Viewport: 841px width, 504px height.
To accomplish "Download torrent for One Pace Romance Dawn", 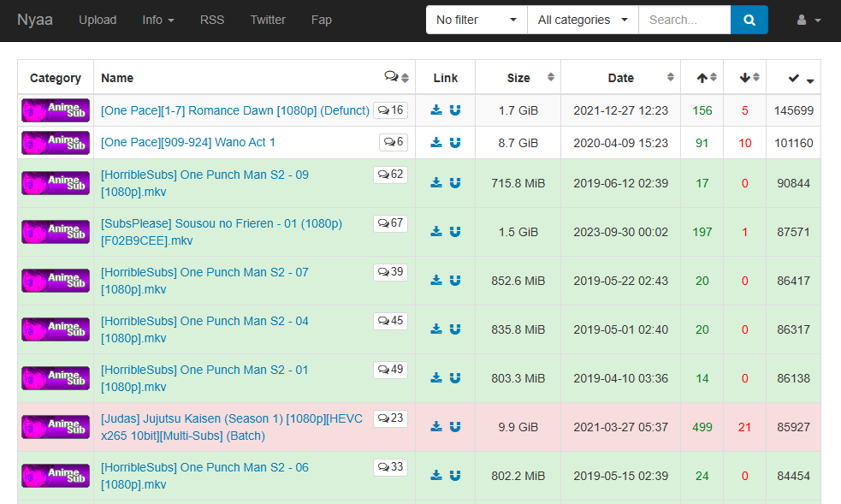I will (x=436, y=110).
